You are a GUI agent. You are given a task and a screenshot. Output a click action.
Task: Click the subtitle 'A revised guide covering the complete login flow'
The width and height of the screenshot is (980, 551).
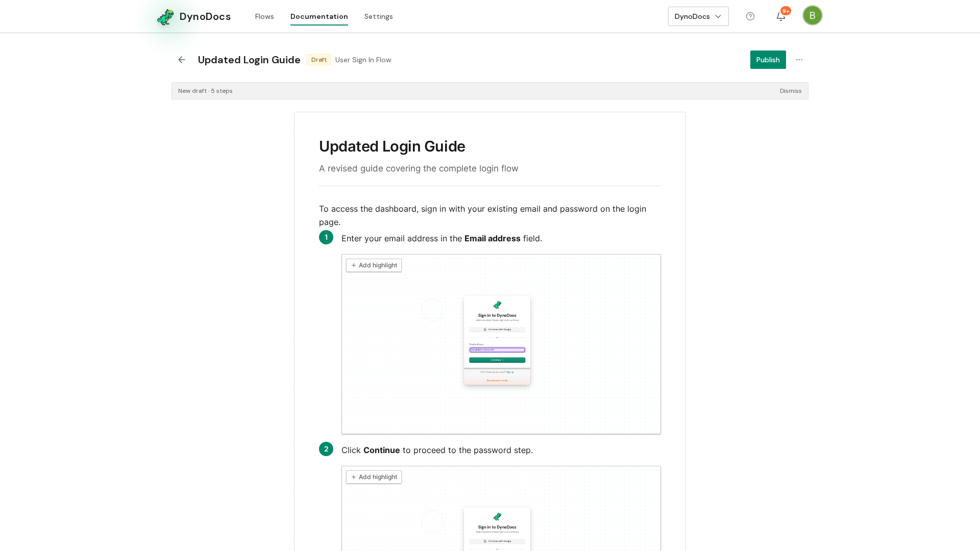419,168
